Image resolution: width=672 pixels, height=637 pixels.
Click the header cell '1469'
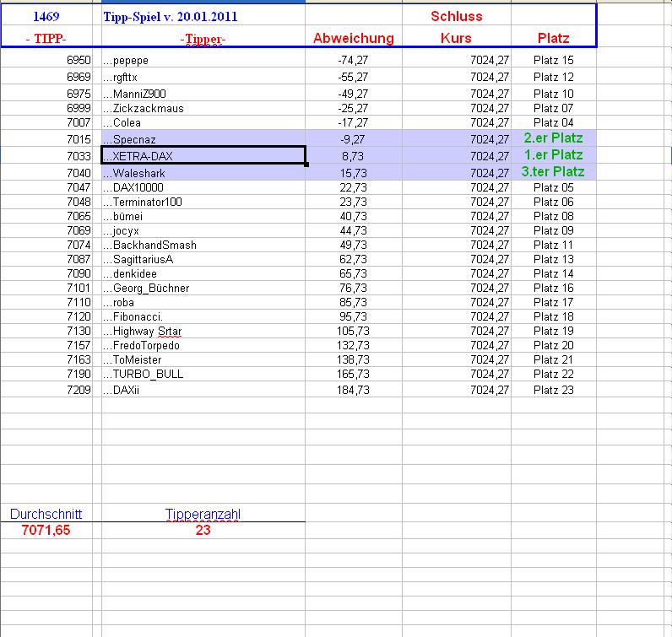46,16
